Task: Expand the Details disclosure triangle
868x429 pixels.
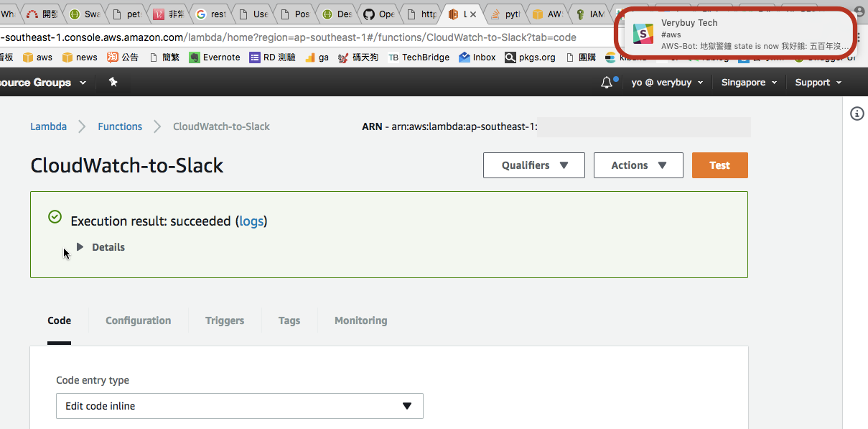Action: pos(80,247)
